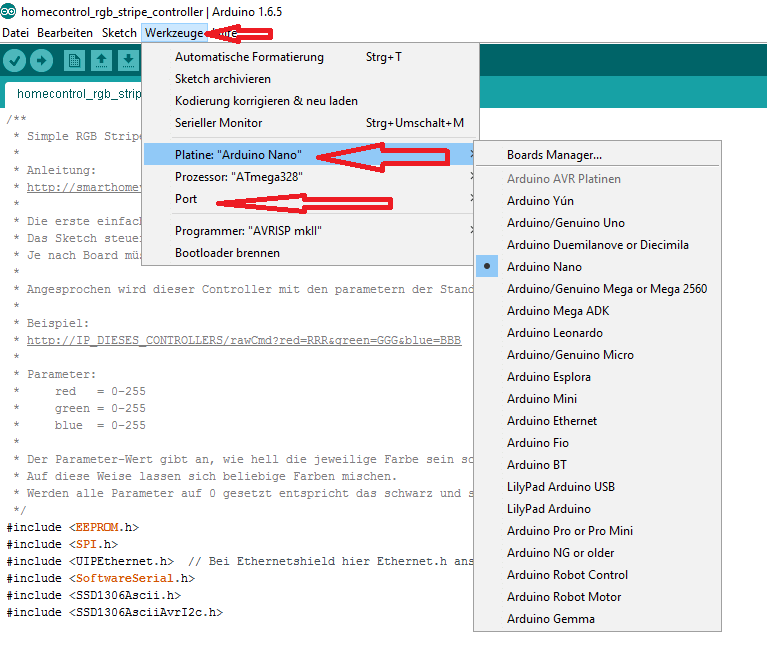The image size is (767, 650).
Task: Pick Arduino BT from board list
Action: pos(597,465)
